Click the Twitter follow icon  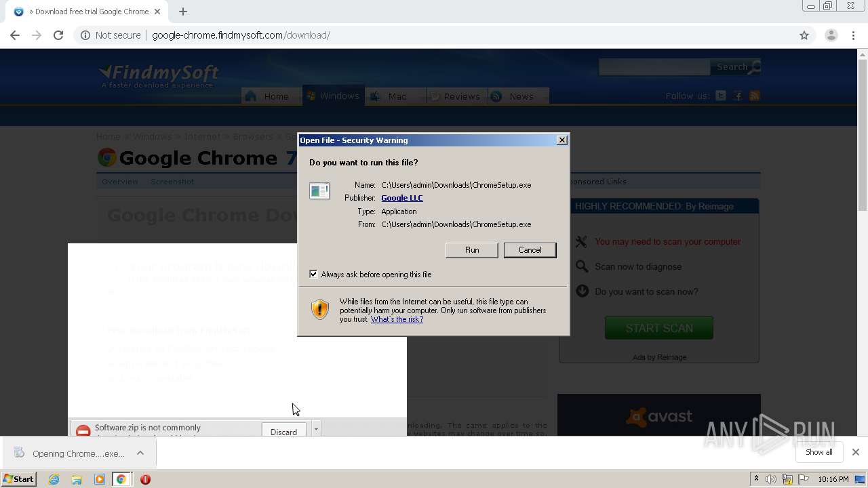[x=721, y=96]
